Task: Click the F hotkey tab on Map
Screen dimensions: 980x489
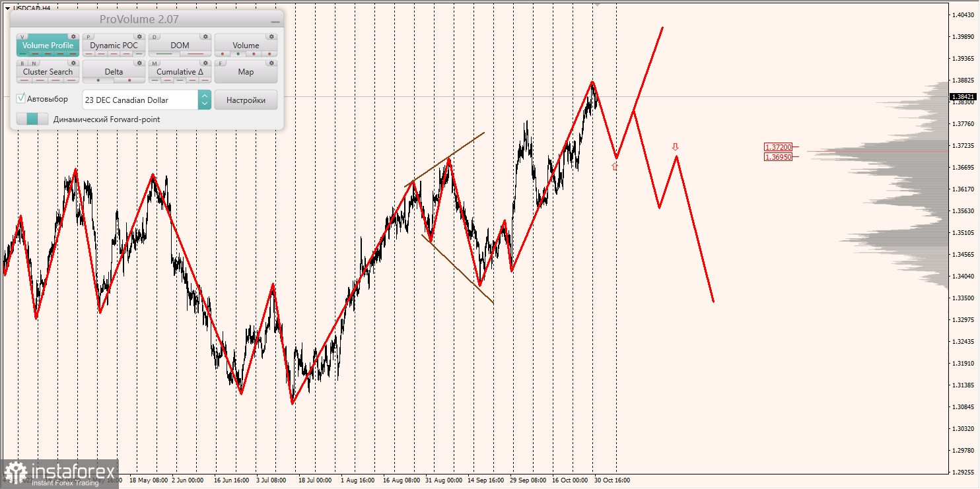Action: [x=221, y=63]
